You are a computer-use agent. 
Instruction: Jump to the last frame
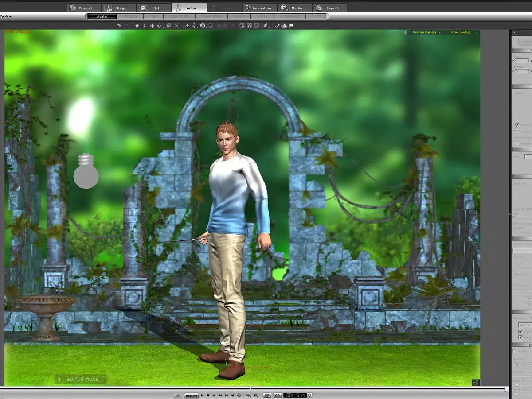[233, 395]
